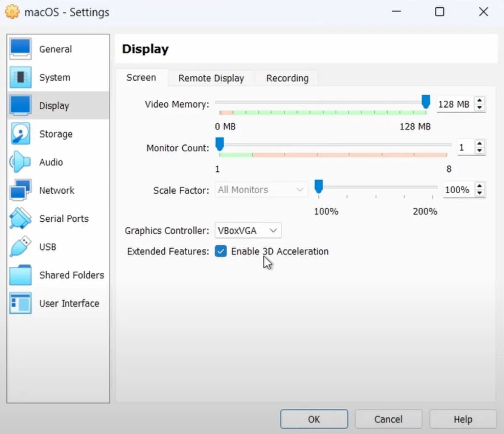Open the USB plug icon
Viewport: 504px width, 434px height.
pyautogui.click(x=20, y=247)
